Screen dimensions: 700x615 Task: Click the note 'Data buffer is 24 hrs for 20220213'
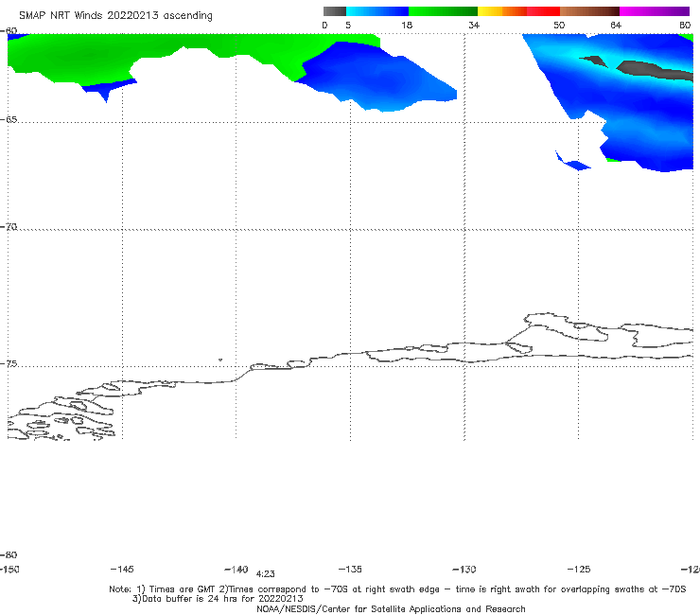218,599
